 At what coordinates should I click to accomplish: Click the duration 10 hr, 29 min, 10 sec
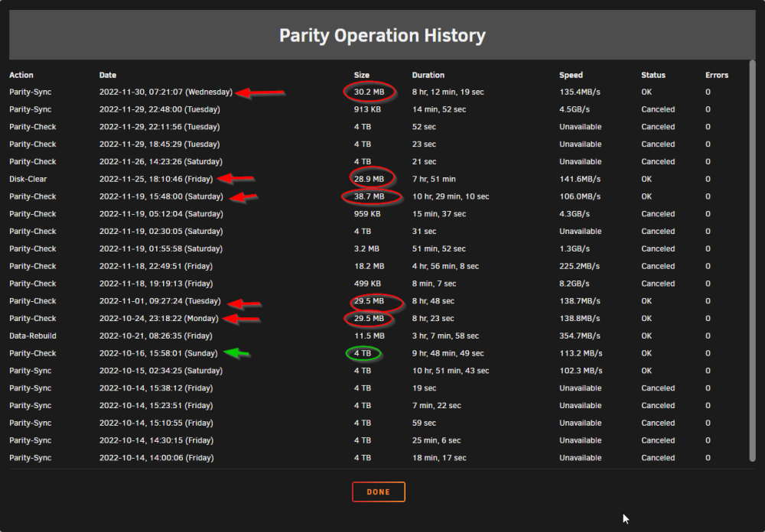pos(451,196)
